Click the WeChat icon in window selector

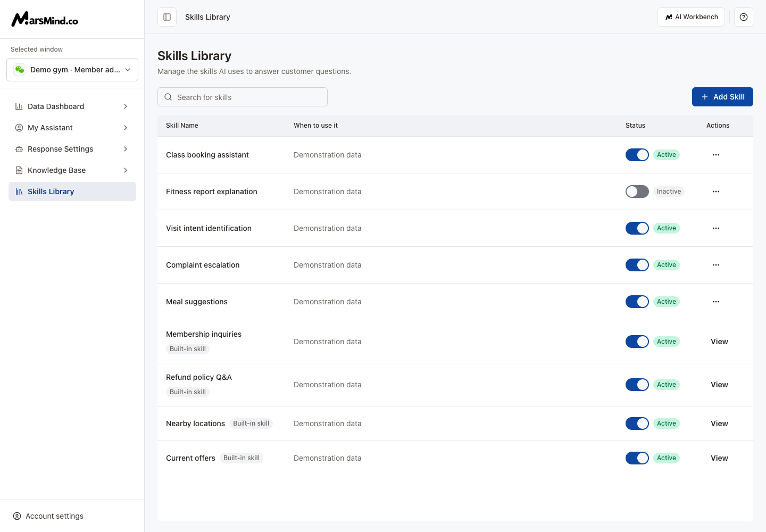point(20,70)
